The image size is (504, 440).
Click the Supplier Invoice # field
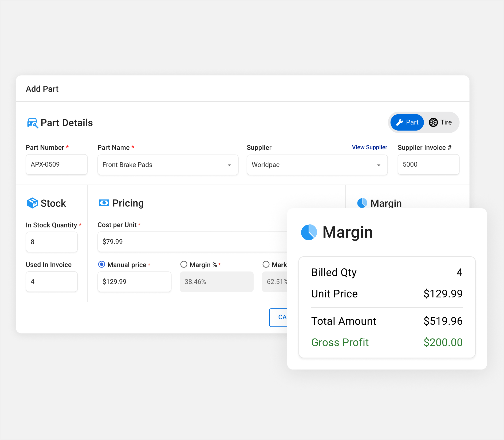tap(428, 164)
